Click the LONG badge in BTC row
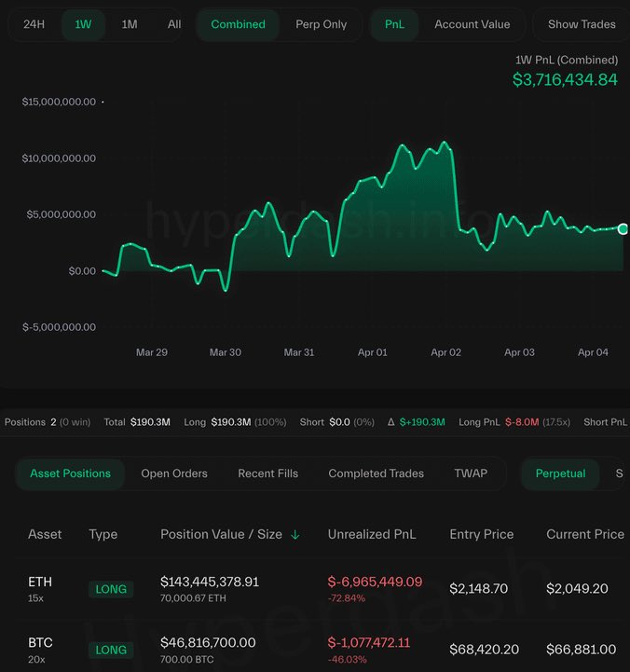 pyautogui.click(x=111, y=651)
